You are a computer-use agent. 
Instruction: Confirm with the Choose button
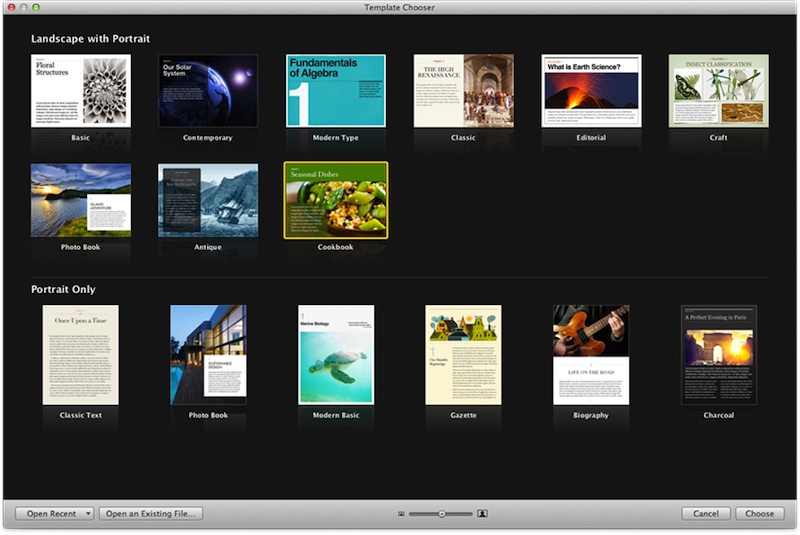pyautogui.click(x=759, y=514)
